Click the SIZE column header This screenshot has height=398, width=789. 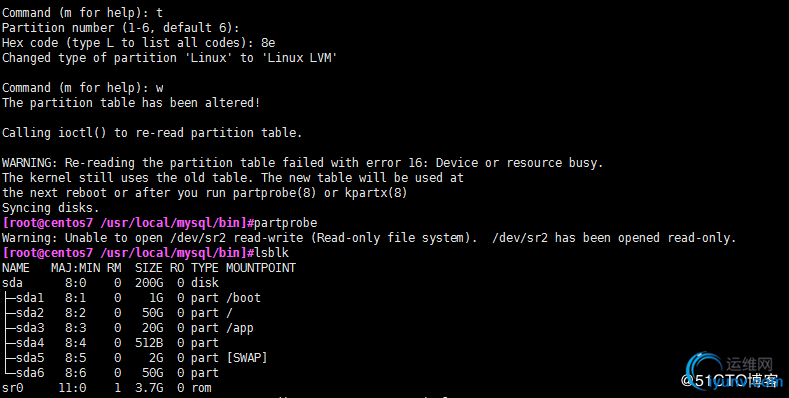149,268
